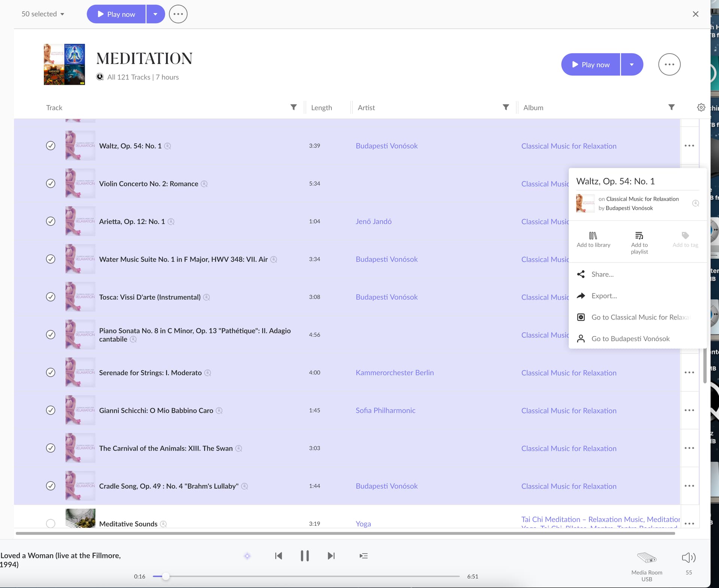
Task: Open the Kammerorchester Berlin artist link
Action: pos(394,373)
